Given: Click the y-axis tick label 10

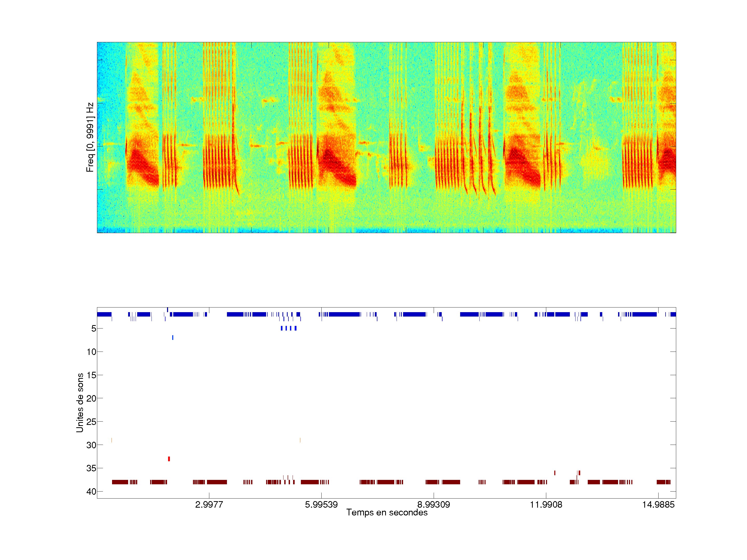Looking at the screenshot, I should click(91, 352).
